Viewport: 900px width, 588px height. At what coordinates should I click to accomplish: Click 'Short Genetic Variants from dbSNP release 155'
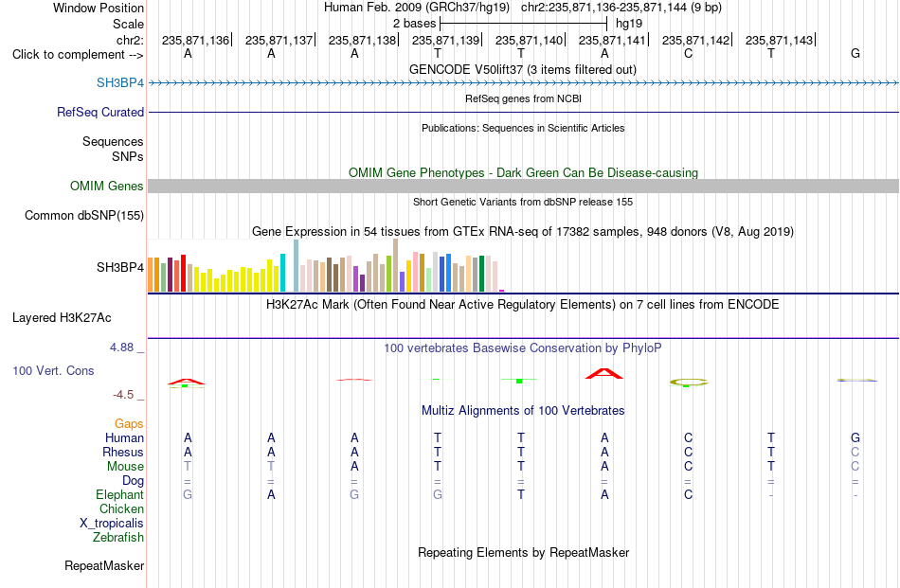point(523,202)
